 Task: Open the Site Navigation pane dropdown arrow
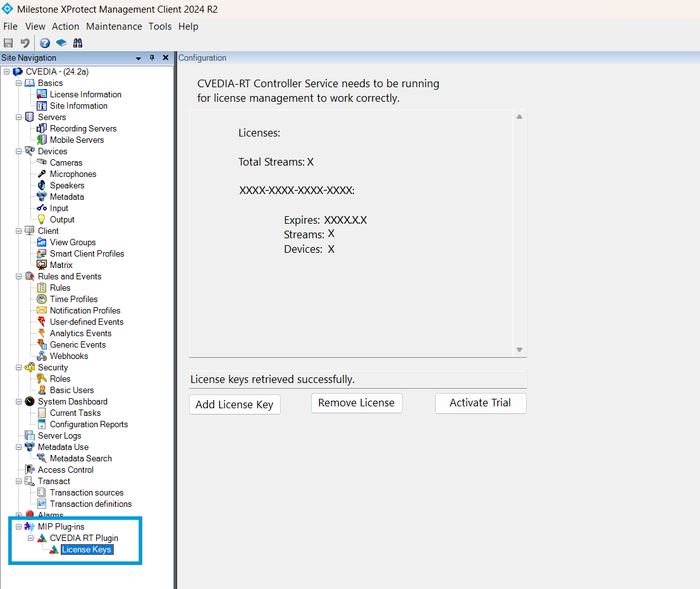point(138,58)
